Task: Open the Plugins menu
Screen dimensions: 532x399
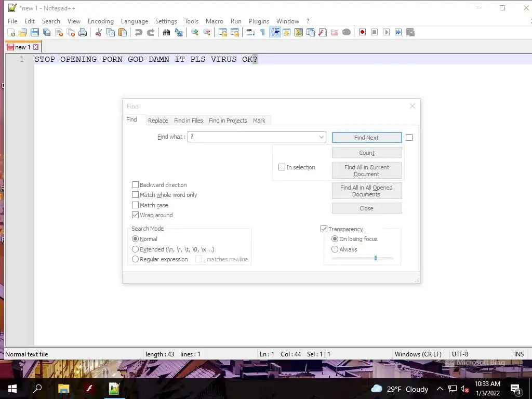Action: (259, 21)
